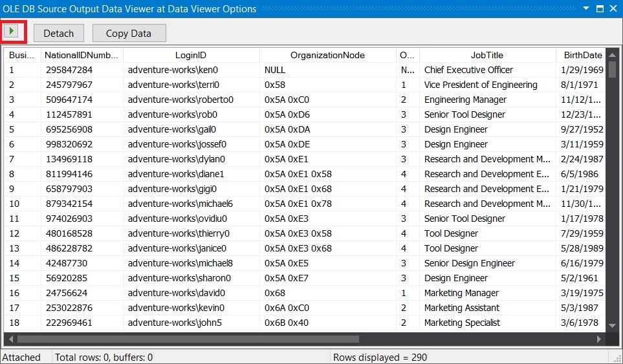
Task: Maximize the Data Viewer window
Action: [600, 8]
